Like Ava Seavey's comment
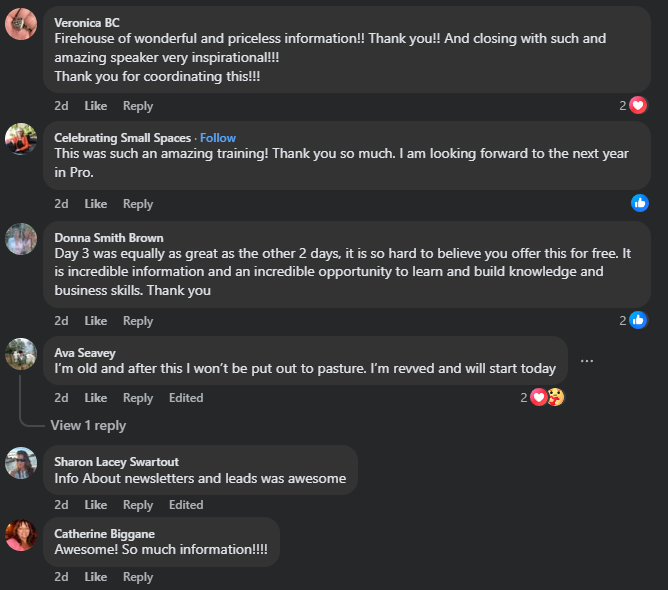Screen dimensions: 668x590 (95, 398)
